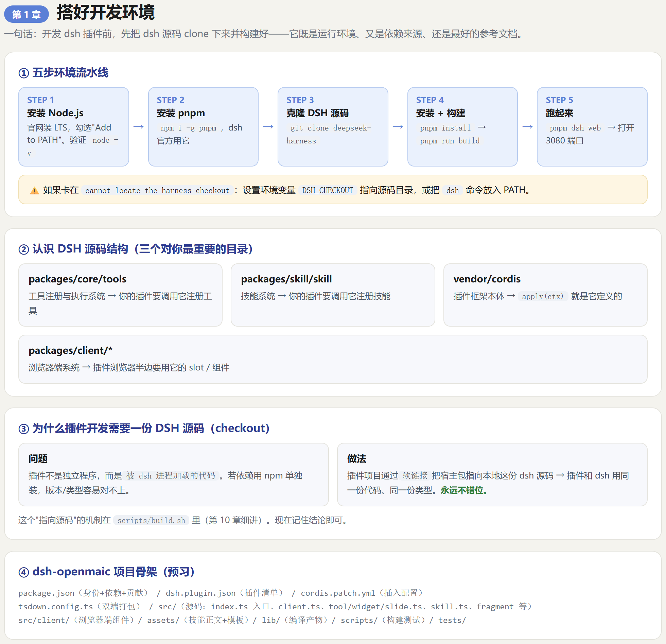Click the STEP 4 安装 + 构建 title
Image resolution: width=666 pixels, height=644 pixels.
(x=440, y=113)
